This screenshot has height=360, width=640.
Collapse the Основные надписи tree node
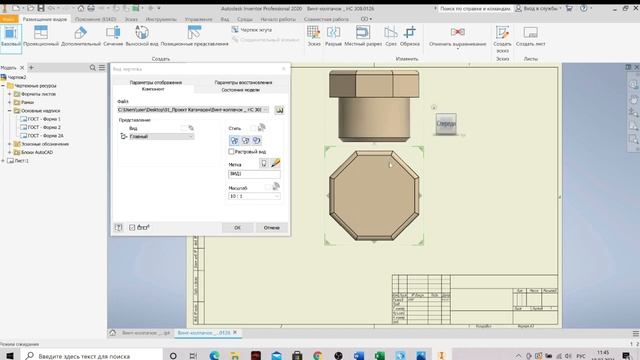(9, 111)
